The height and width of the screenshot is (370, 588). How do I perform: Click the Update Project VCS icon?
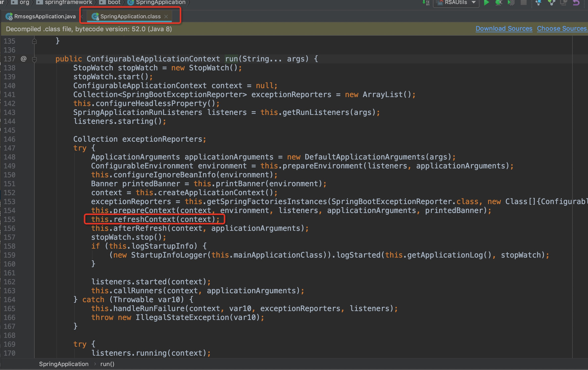click(x=539, y=3)
